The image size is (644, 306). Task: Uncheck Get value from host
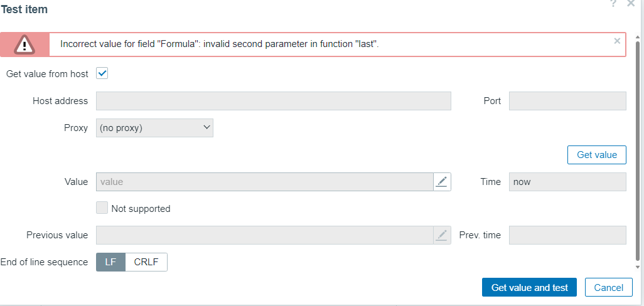[x=102, y=74]
